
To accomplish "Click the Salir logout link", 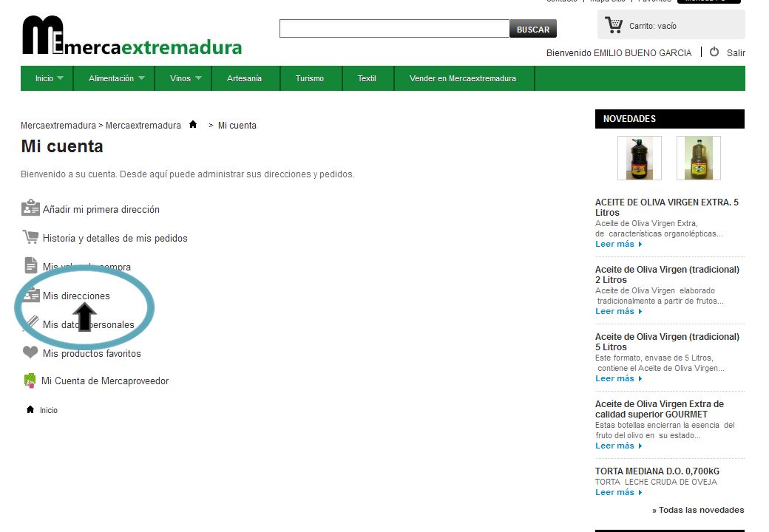I will tap(736, 53).
